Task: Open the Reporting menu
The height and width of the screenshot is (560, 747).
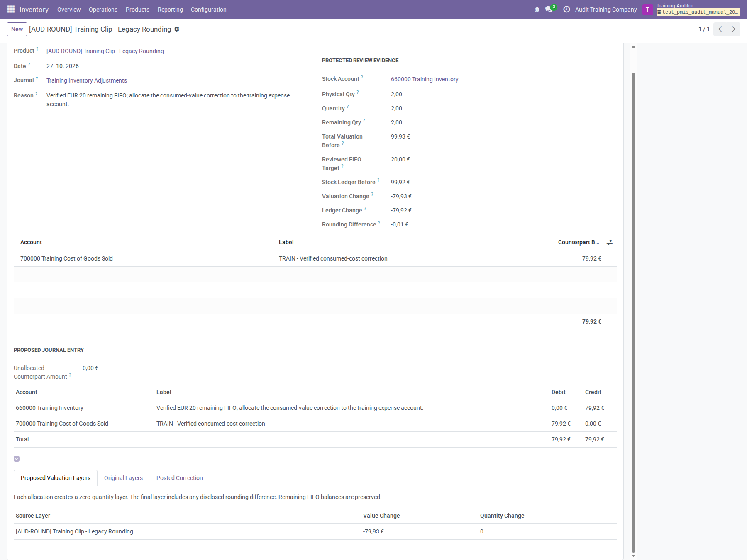Action: point(170,9)
